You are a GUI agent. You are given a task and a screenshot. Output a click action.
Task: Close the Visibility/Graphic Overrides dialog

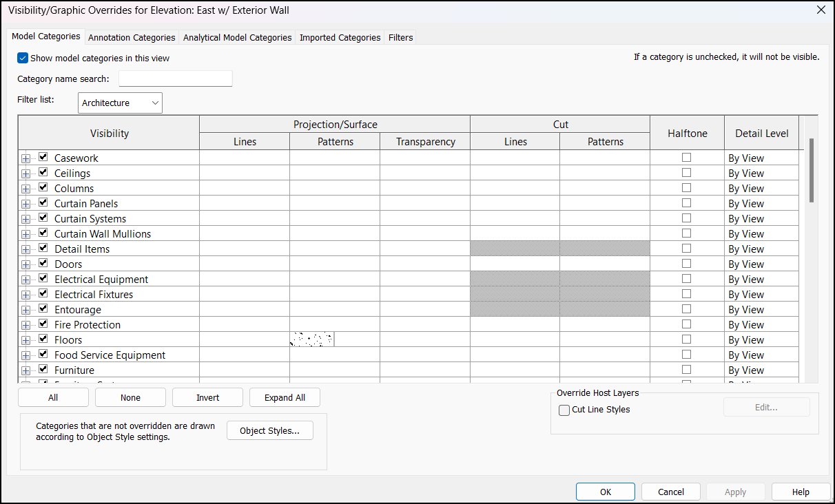[x=821, y=10]
